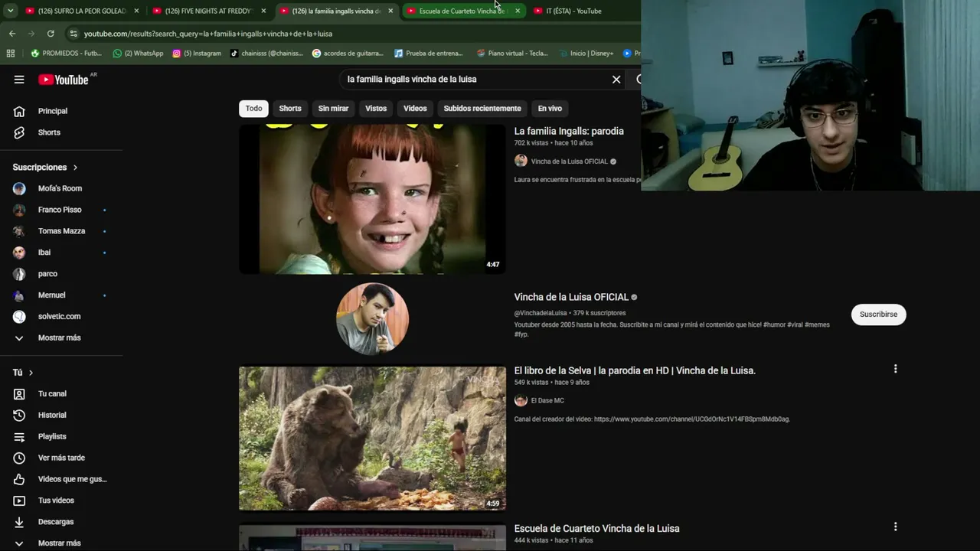
Task: Open Instagram bookmark
Action: point(197,54)
